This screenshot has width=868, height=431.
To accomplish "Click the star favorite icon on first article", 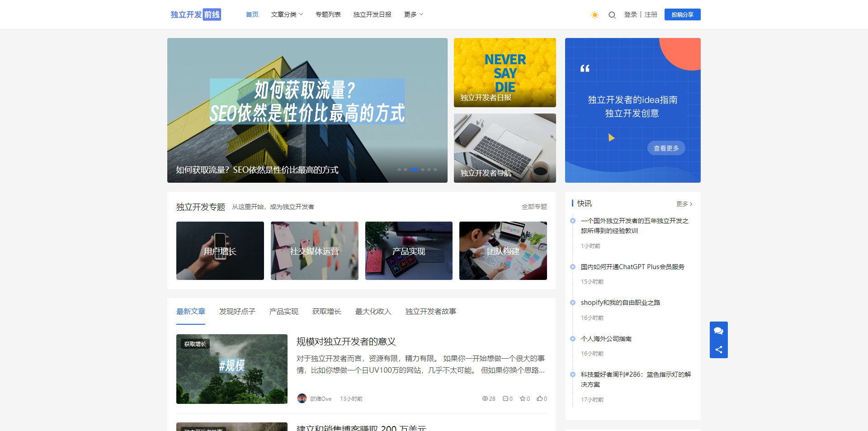I will pyautogui.click(x=522, y=398).
